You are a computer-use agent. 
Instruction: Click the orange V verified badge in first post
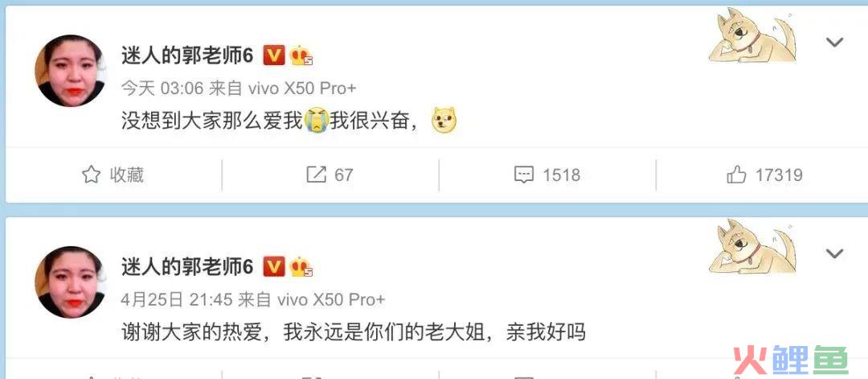click(273, 55)
